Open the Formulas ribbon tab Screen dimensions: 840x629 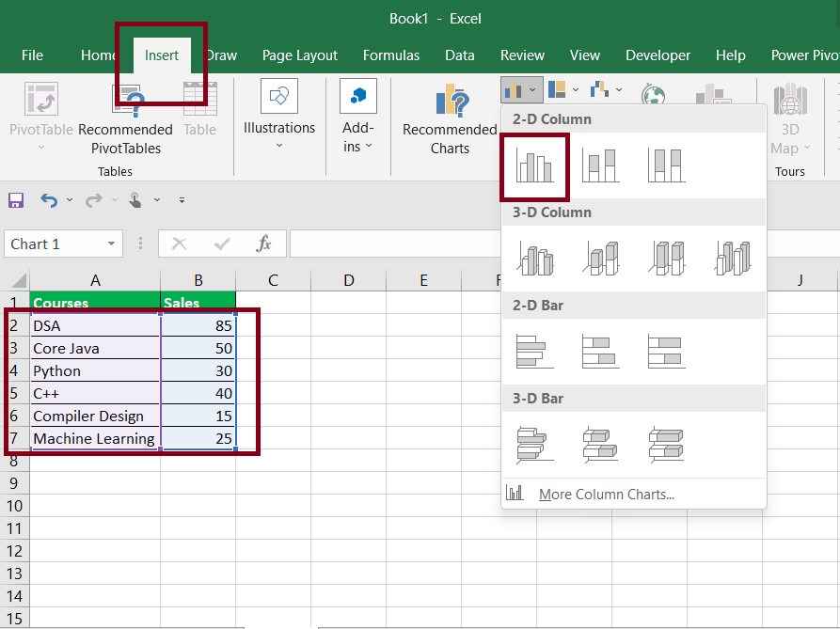391,55
